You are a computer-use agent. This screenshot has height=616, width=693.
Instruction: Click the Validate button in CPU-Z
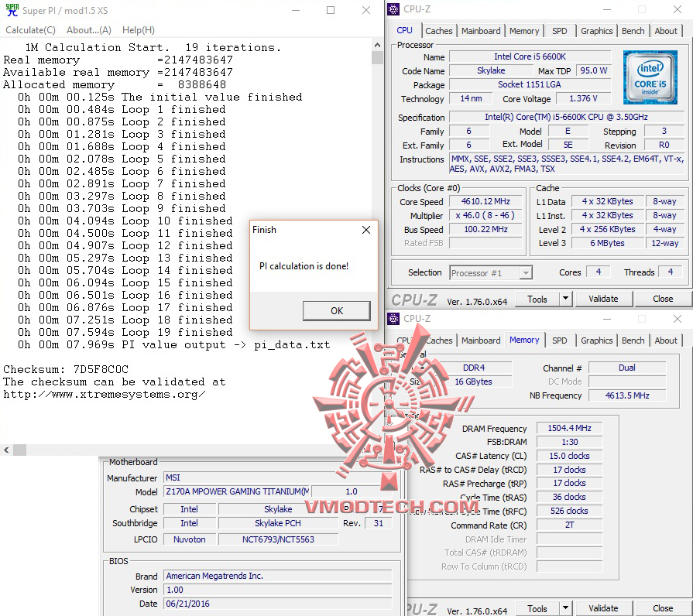[603, 298]
